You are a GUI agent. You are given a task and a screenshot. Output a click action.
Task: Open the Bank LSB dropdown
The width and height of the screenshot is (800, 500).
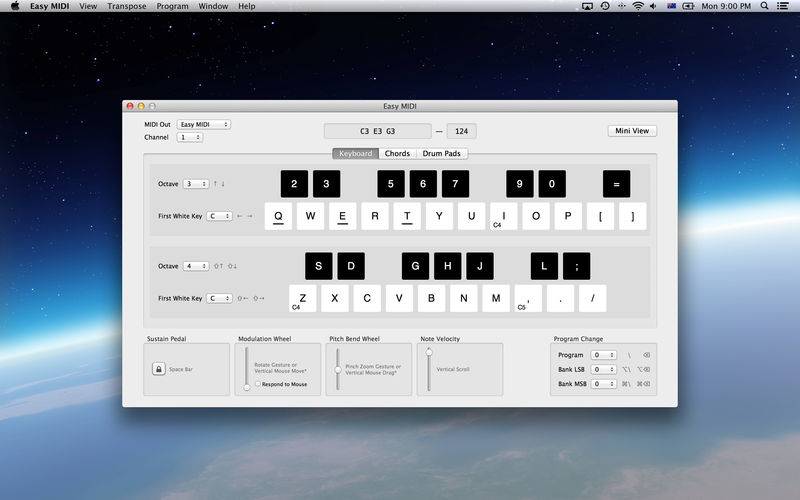(x=604, y=369)
